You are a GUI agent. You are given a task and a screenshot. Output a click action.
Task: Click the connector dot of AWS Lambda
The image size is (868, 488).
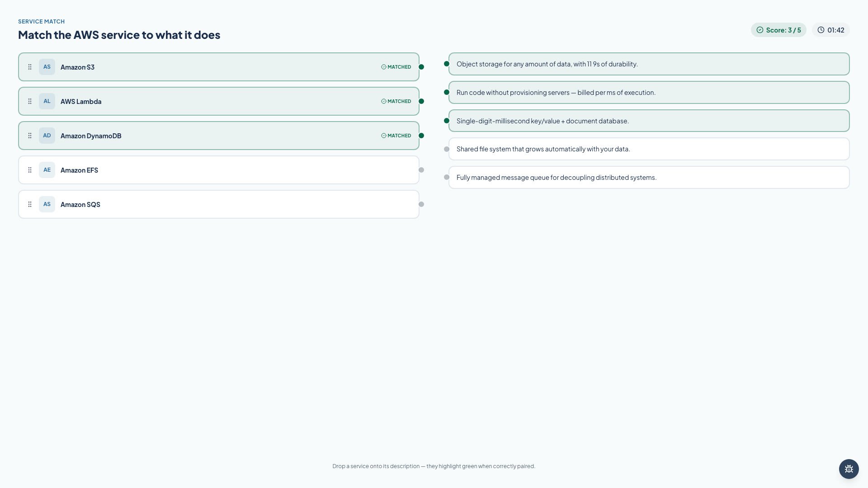click(x=421, y=101)
